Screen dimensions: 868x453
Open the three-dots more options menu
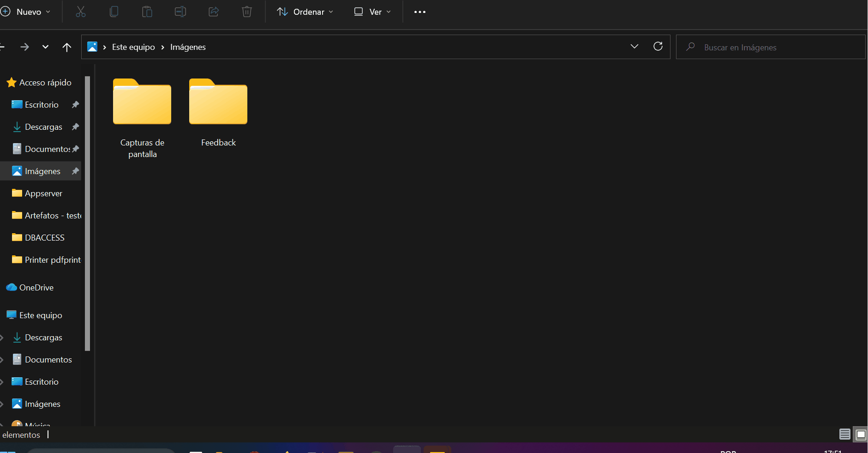tap(420, 12)
